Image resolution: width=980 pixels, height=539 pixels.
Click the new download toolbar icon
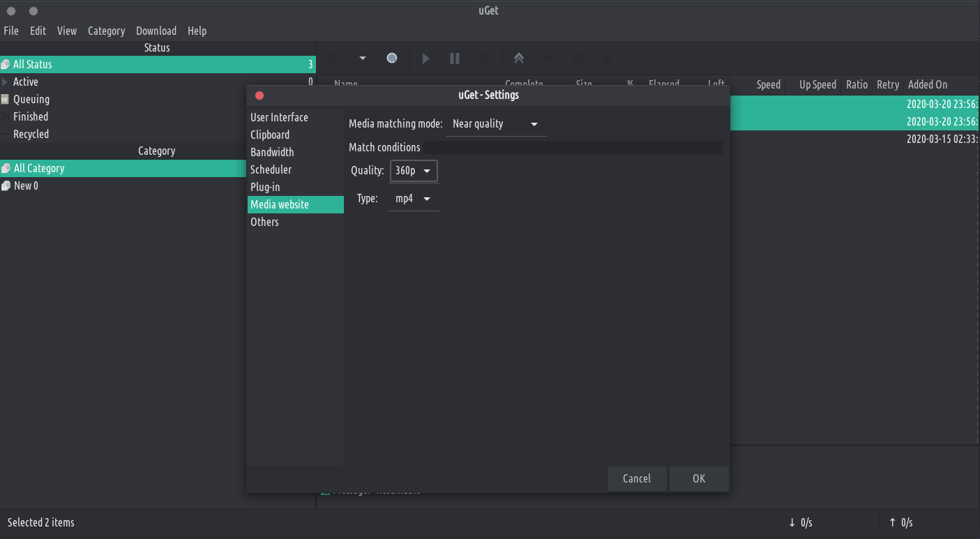335,59
